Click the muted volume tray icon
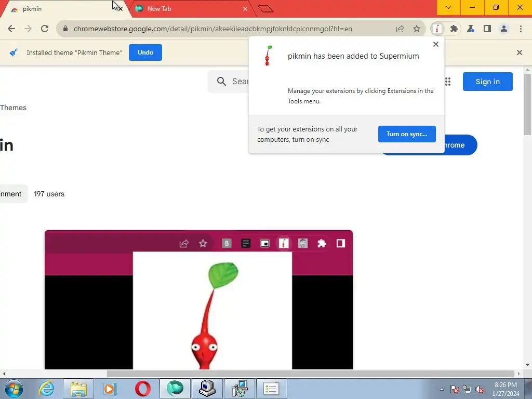The width and height of the screenshot is (532, 399). (480, 389)
